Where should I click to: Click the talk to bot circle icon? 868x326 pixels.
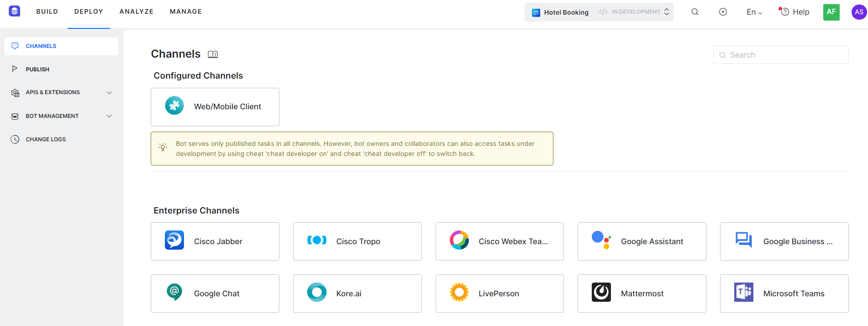coord(723,12)
